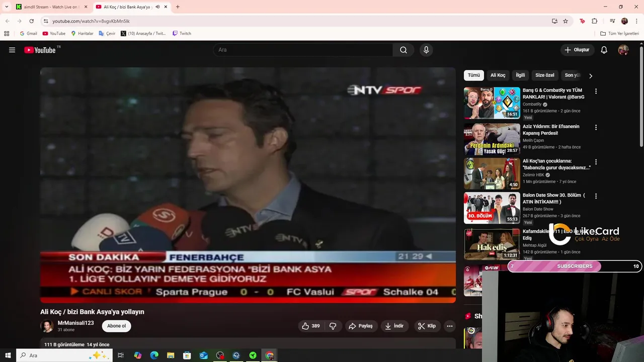Dislike the video with thumbs down
Screen dimensions: 644x362
click(x=333, y=326)
